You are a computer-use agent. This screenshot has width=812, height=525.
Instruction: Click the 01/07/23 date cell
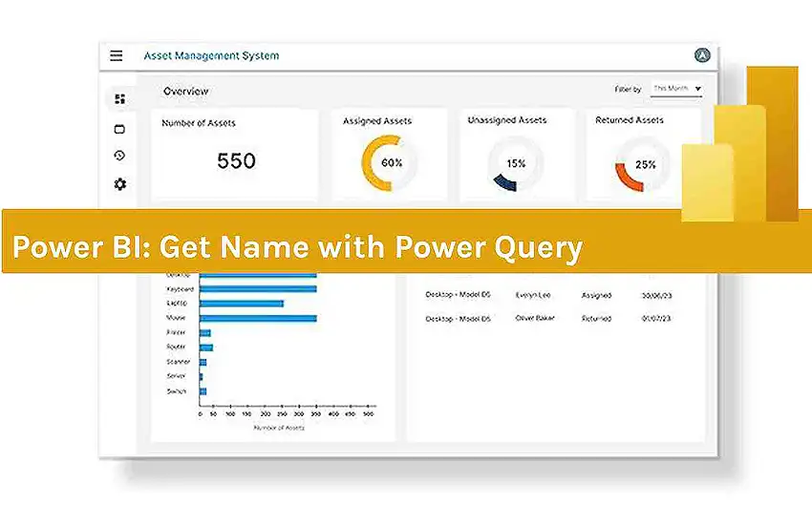coord(656,318)
